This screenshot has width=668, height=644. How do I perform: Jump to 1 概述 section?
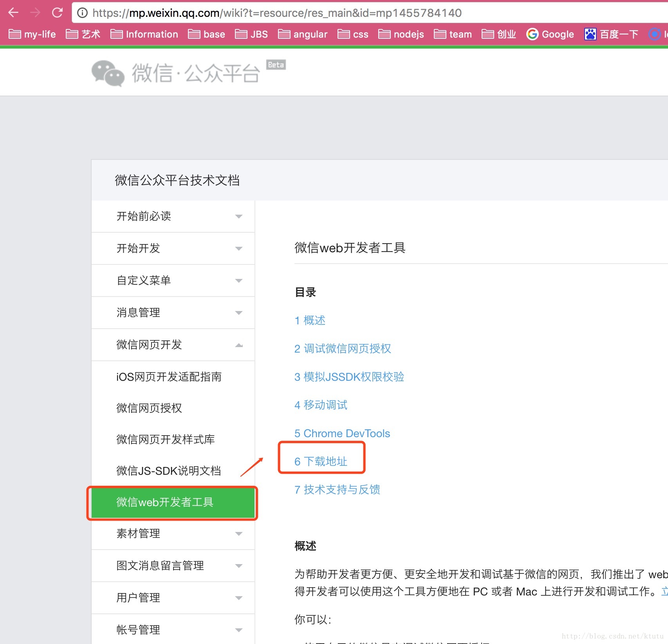[x=310, y=320]
